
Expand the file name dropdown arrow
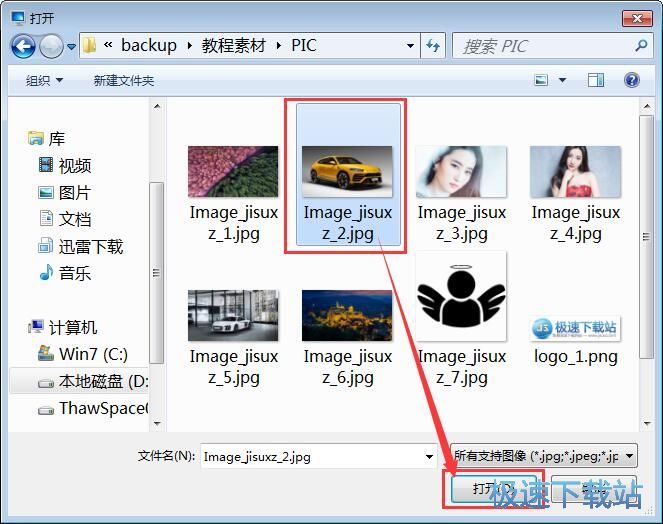tap(429, 456)
